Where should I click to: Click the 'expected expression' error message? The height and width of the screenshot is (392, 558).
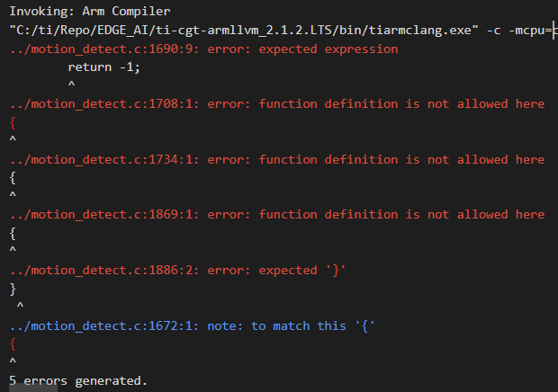(328, 49)
